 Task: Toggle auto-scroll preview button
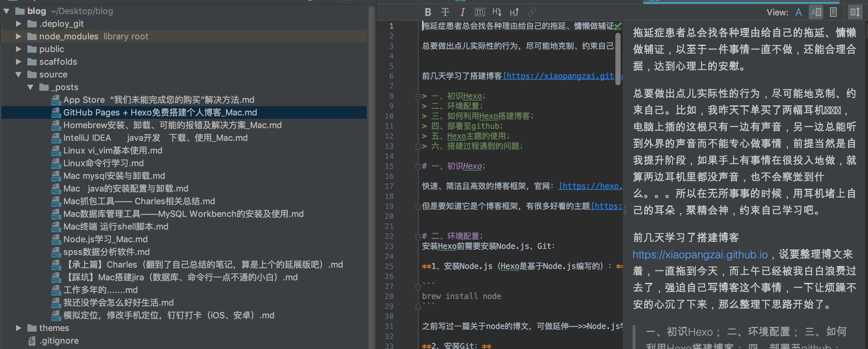coord(855,12)
